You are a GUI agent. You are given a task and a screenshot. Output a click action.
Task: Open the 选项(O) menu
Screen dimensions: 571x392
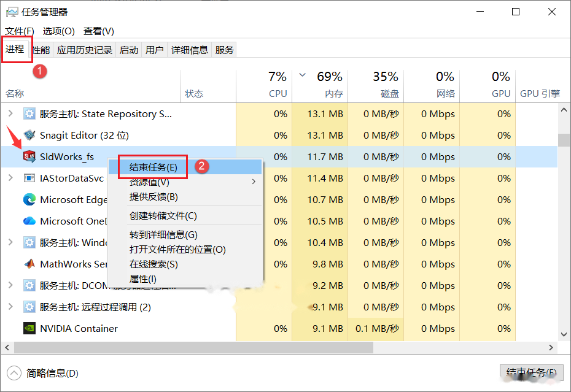point(58,31)
